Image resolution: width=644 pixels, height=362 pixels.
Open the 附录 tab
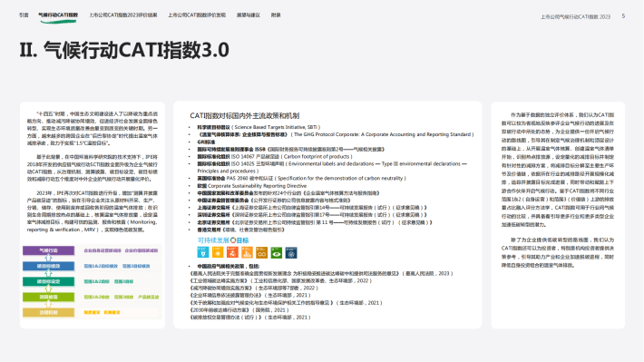(276, 15)
